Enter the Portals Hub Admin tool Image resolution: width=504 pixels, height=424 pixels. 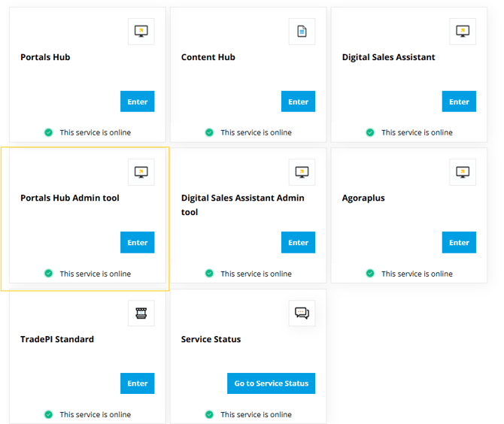[137, 243]
